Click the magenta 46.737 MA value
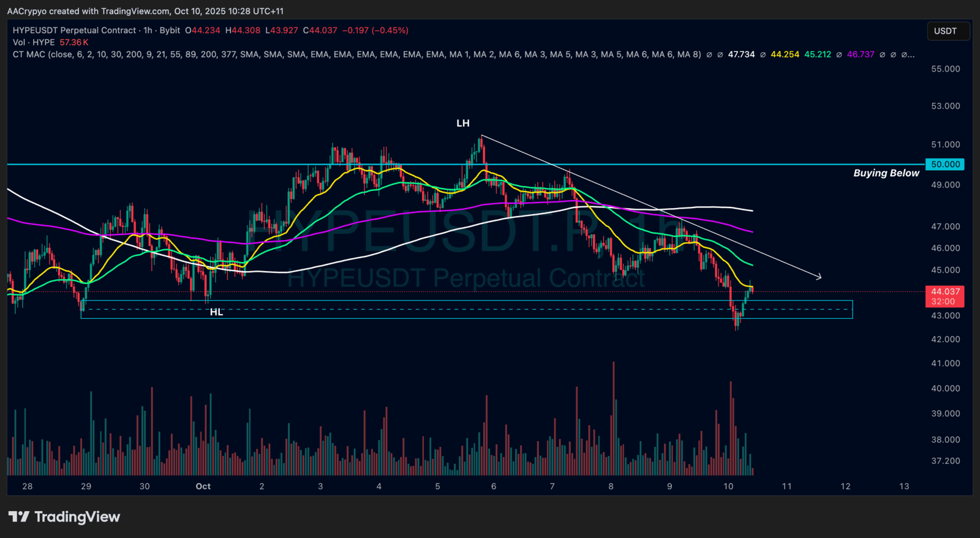Screen dimensions: 980x538 (x=861, y=54)
